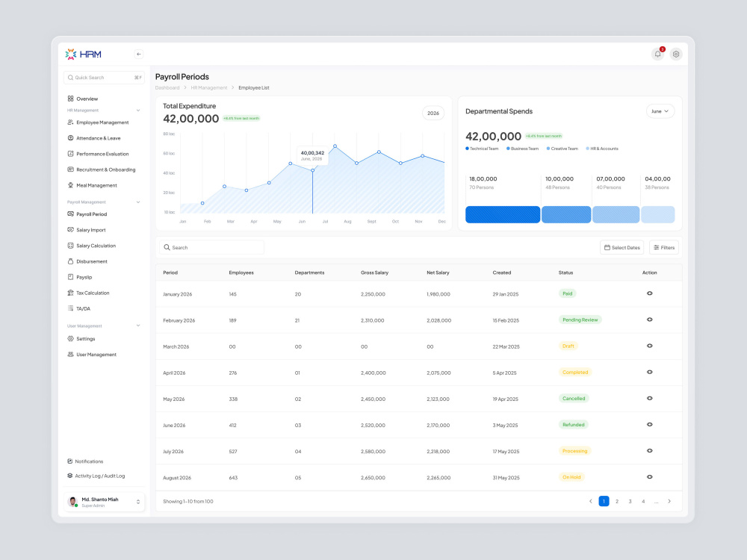Screen dimensions: 747x560
Task: Click the Quick Search field
Action: (104, 78)
